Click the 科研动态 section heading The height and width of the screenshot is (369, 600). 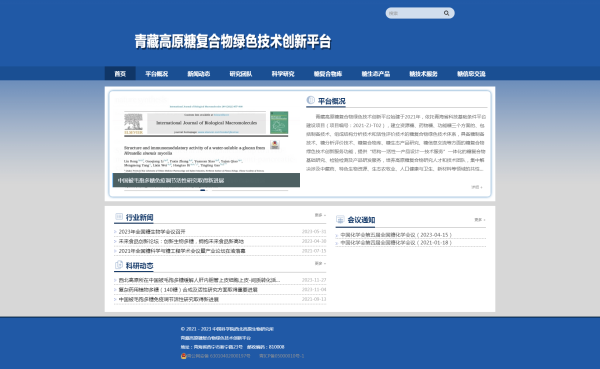point(139,266)
